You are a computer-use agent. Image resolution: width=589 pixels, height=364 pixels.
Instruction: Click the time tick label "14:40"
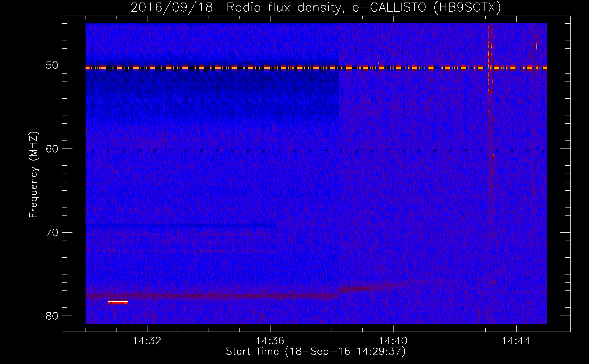(x=393, y=341)
